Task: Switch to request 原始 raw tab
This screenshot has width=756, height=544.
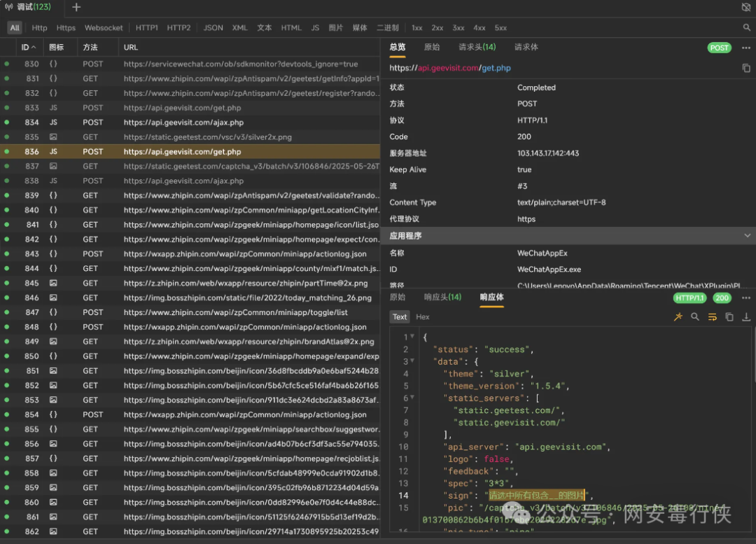Action: (x=431, y=47)
